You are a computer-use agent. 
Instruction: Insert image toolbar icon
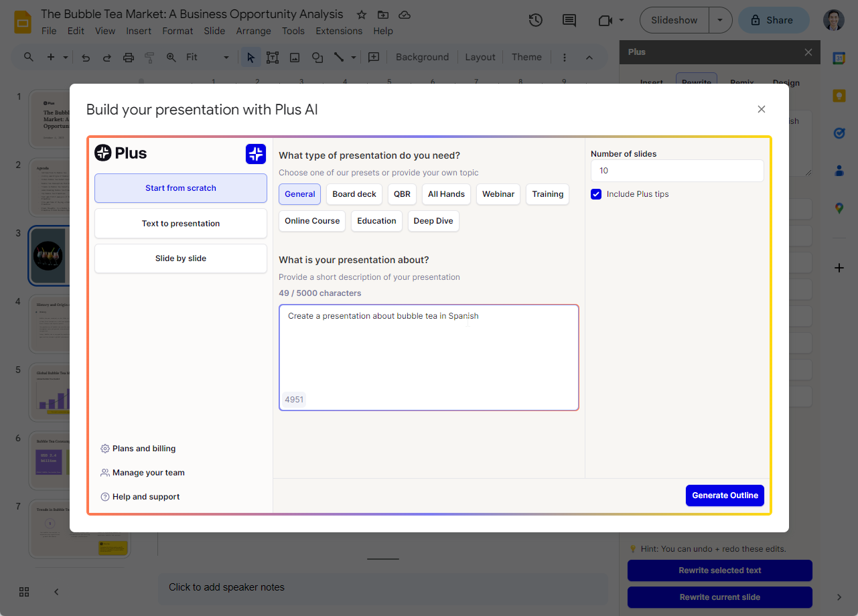[x=295, y=58]
